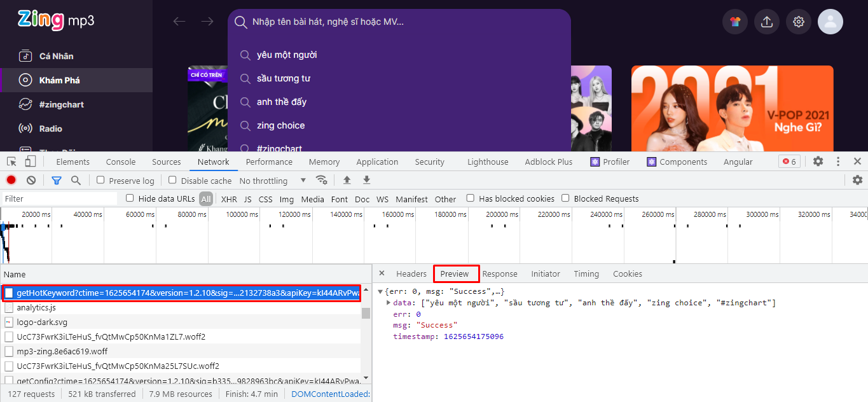
Task: Open the React Components tab
Action: [677, 162]
